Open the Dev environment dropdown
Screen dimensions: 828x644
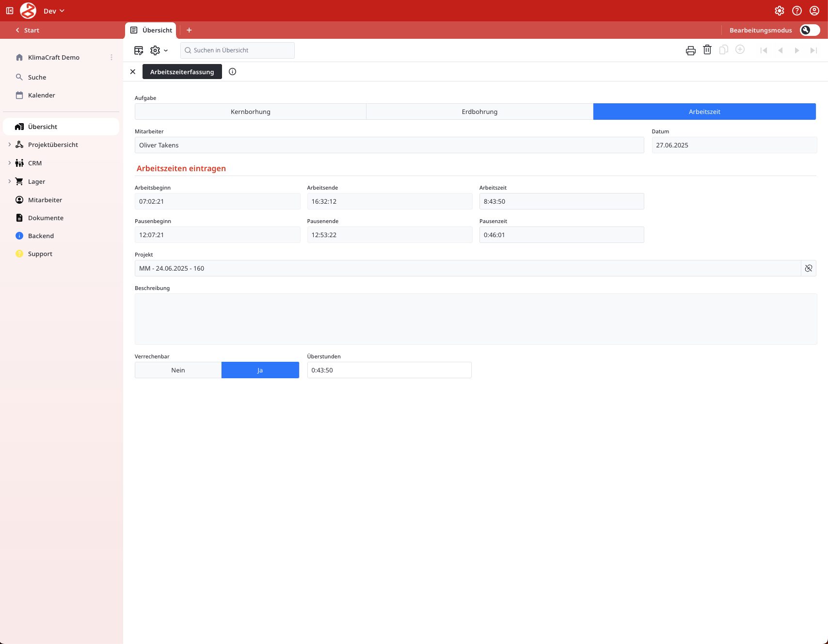coord(54,11)
